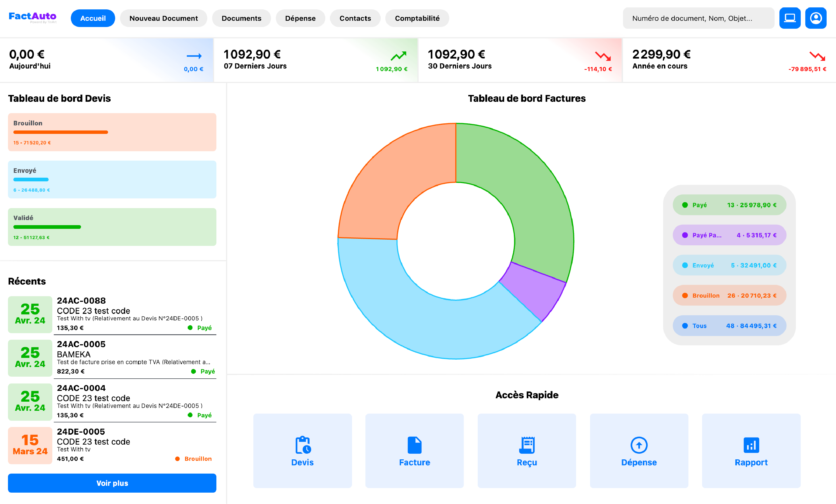Click the Tableau de bord Factures heading

(527, 98)
